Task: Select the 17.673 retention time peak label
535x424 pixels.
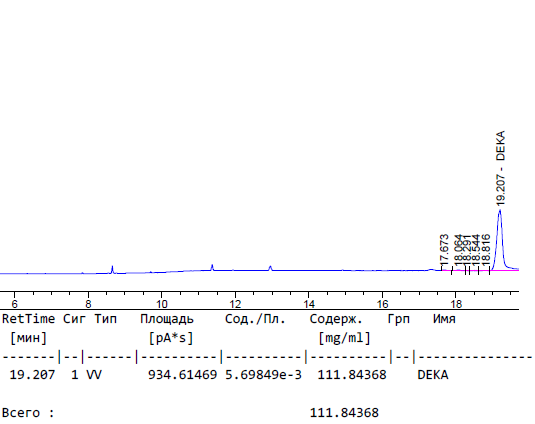Action: [x=444, y=248]
